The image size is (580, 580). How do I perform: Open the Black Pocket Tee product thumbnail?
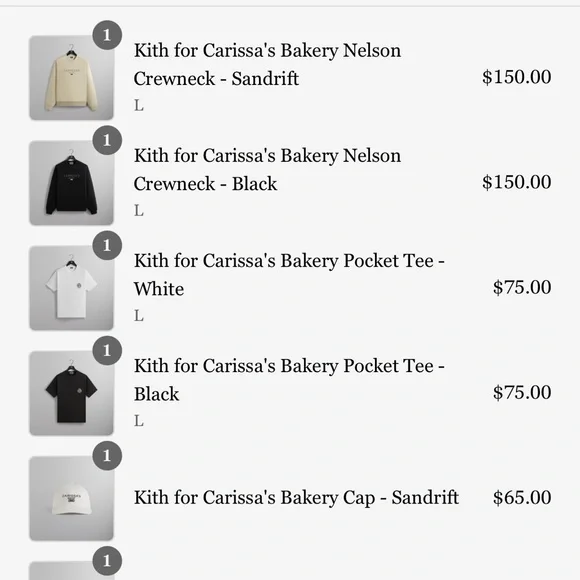coord(71,393)
